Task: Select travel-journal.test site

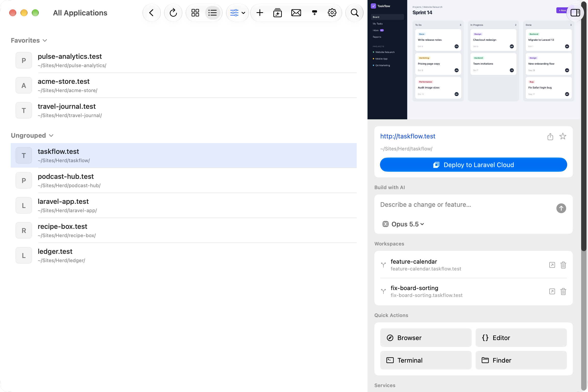Action: pos(184,110)
